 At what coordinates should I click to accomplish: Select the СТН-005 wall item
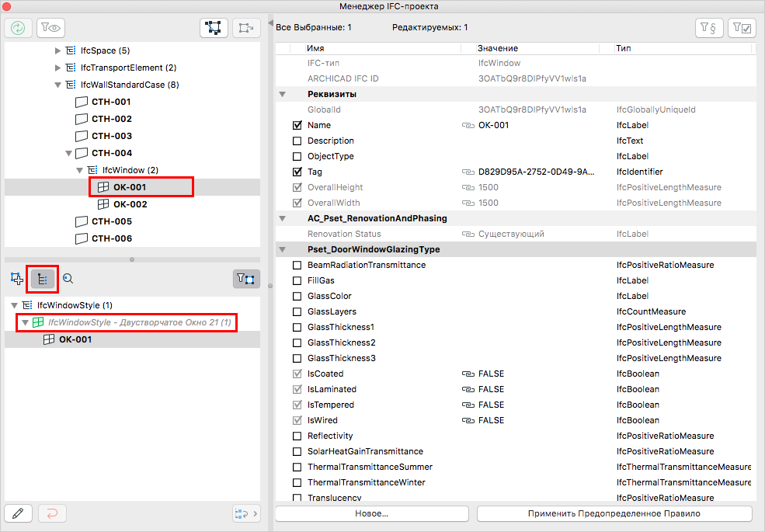click(112, 221)
